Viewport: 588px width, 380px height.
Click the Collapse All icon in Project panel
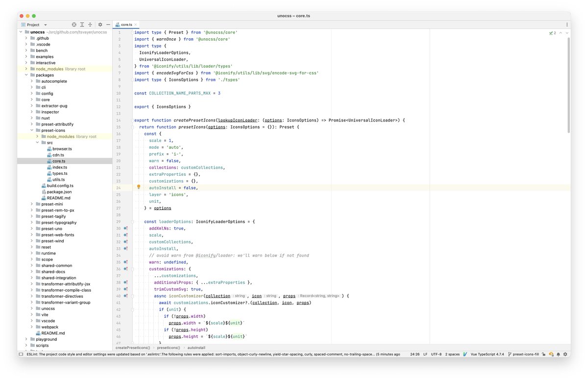click(x=90, y=24)
